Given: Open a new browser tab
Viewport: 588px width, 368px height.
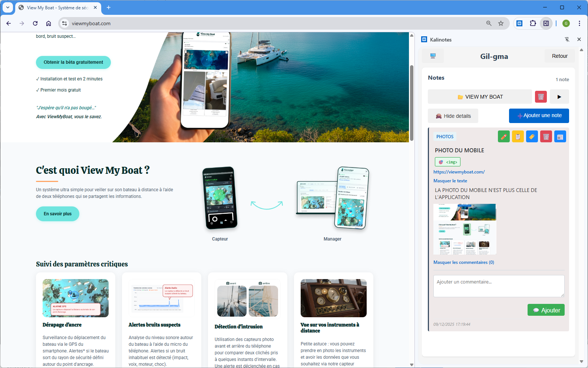Looking at the screenshot, I should pyautogui.click(x=109, y=7).
